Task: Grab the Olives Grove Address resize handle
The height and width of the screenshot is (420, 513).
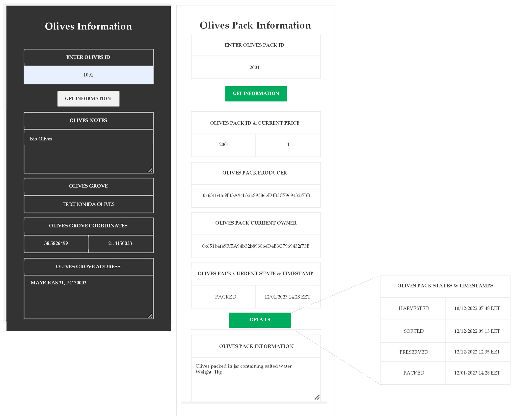Action: (x=150, y=316)
